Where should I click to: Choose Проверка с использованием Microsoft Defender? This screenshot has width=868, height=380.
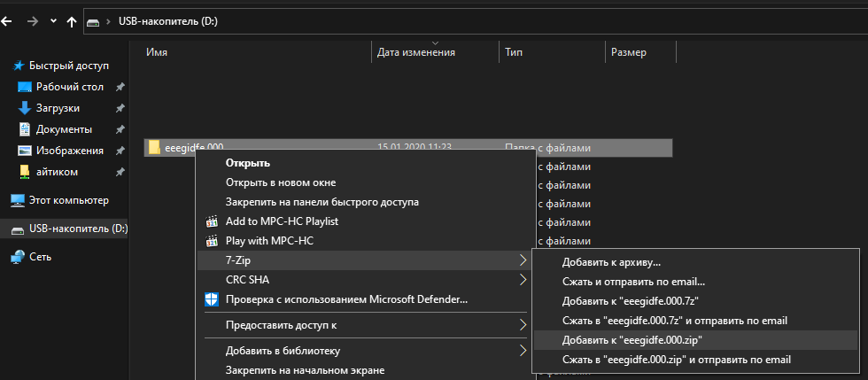point(347,299)
